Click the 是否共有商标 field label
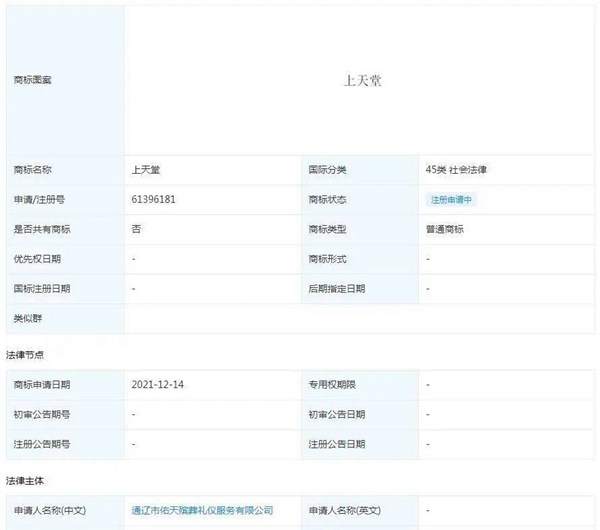Image resolution: width=600 pixels, height=530 pixels. click(x=41, y=229)
